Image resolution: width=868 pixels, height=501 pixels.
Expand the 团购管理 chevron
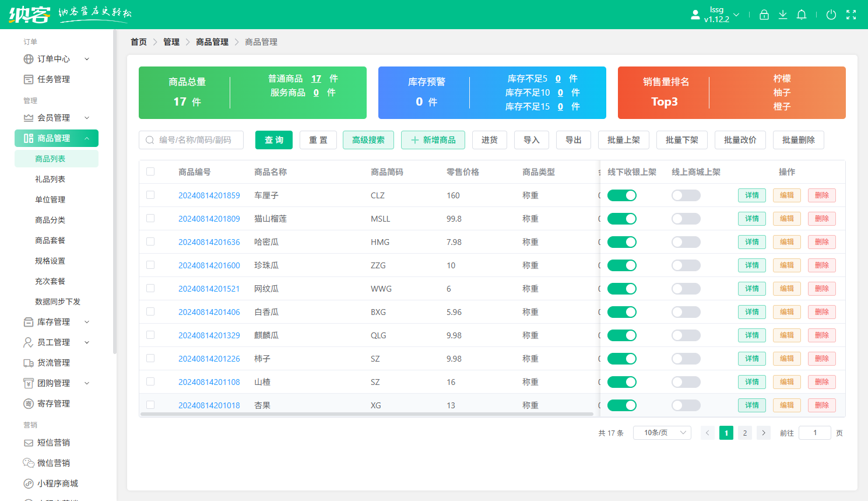tap(87, 383)
